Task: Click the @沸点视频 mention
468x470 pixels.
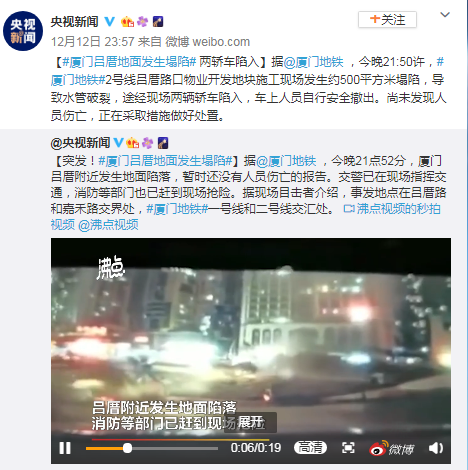Action: coord(108,225)
